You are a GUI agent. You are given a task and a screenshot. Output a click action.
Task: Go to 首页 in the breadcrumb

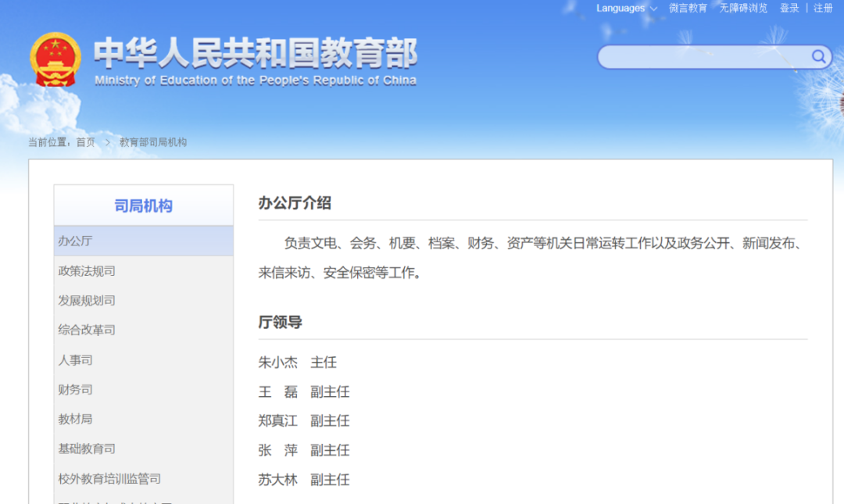[86, 142]
